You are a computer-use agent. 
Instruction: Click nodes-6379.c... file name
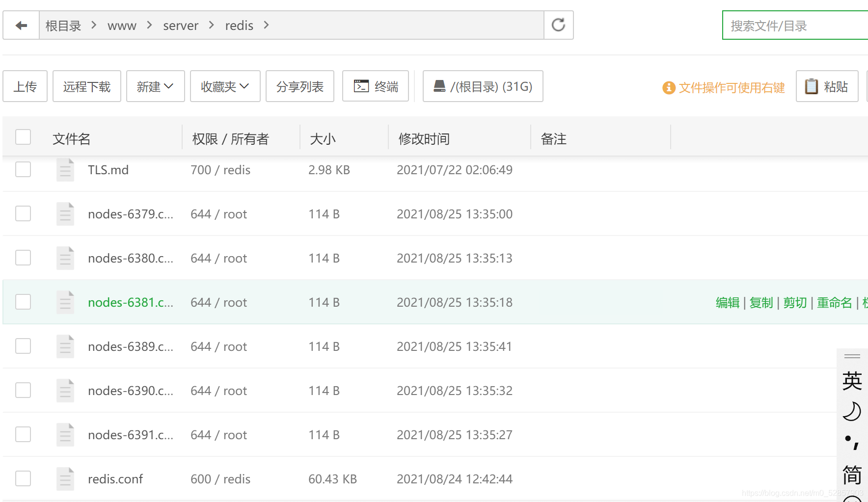[131, 214]
